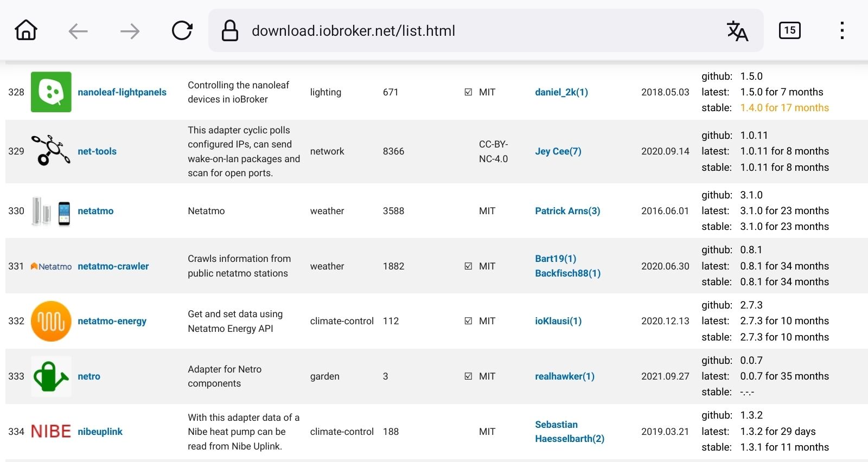Open author link Patrick Arns(3)
868x462 pixels.
pyautogui.click(x=567, y=211)
